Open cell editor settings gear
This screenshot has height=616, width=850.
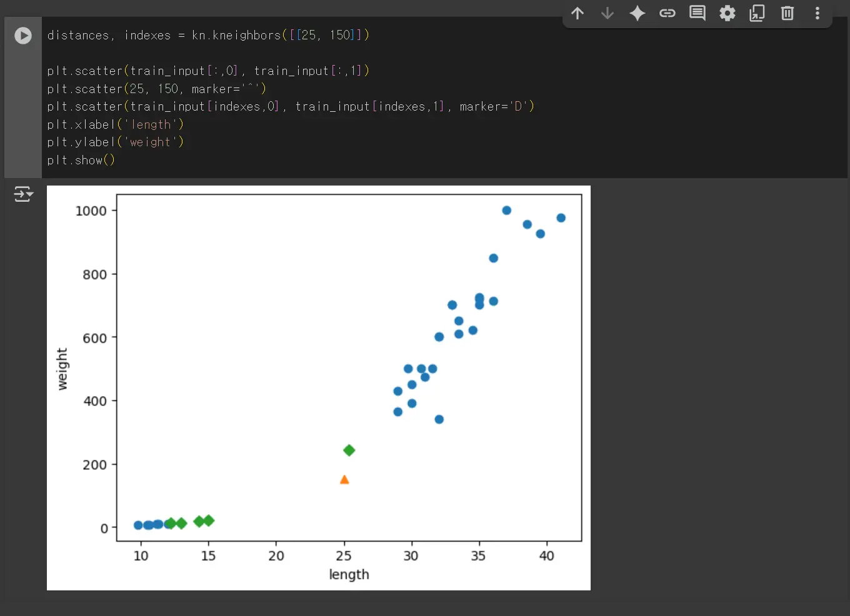tap(727, 13)
